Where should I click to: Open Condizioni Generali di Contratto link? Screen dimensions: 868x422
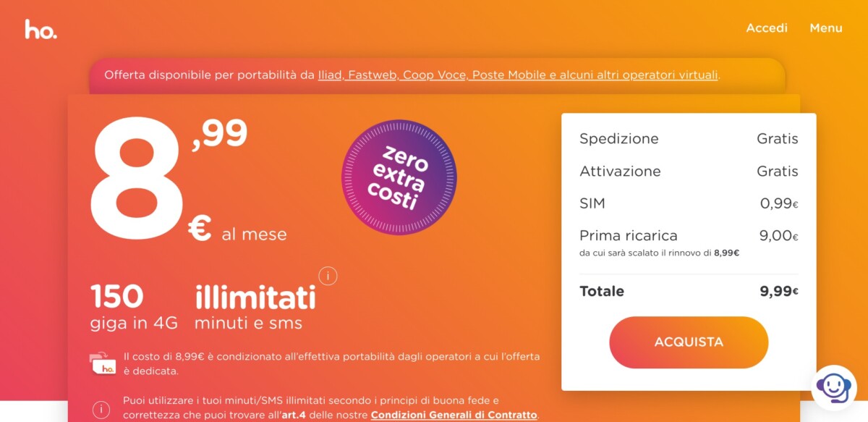[x=454, y=415]
